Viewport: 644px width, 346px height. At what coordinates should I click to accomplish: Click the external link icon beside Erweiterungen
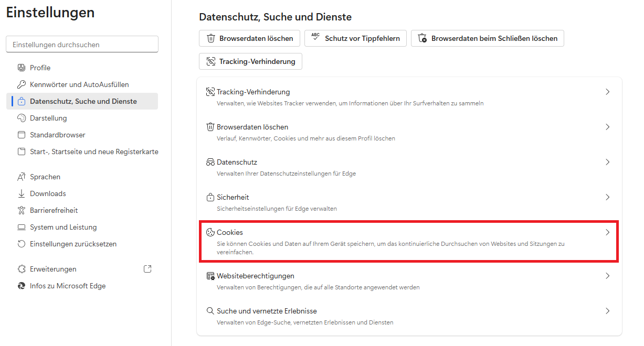[x=147, y=268]
